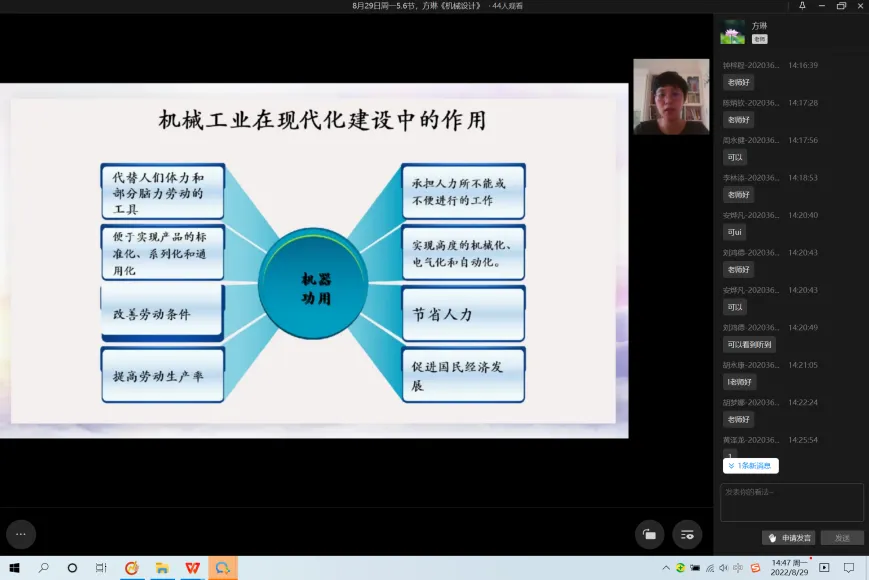869x580 pixels.
Task: Jump to the 1条新消息 new message notice
Action: tap(750, 466)
